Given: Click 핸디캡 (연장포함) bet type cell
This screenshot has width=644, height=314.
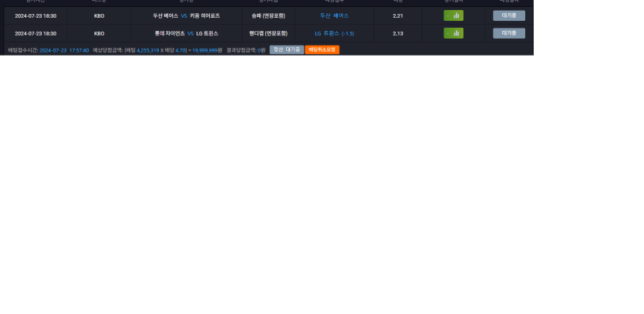Looking at the screenshot, I should [x=268, y=33].
